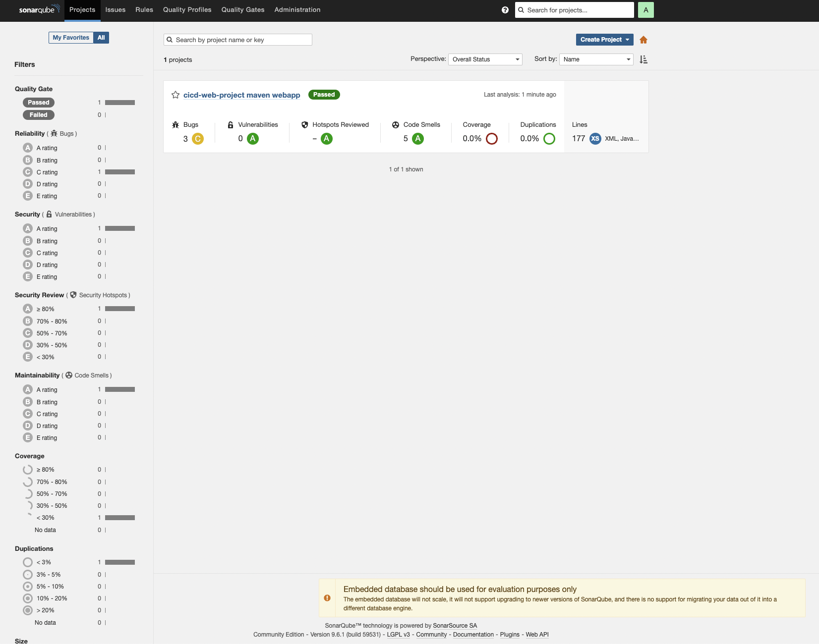Viewport: 819px width, 644px height.
Task: Open the Web API footer link
Action: (x=537, y=635)
